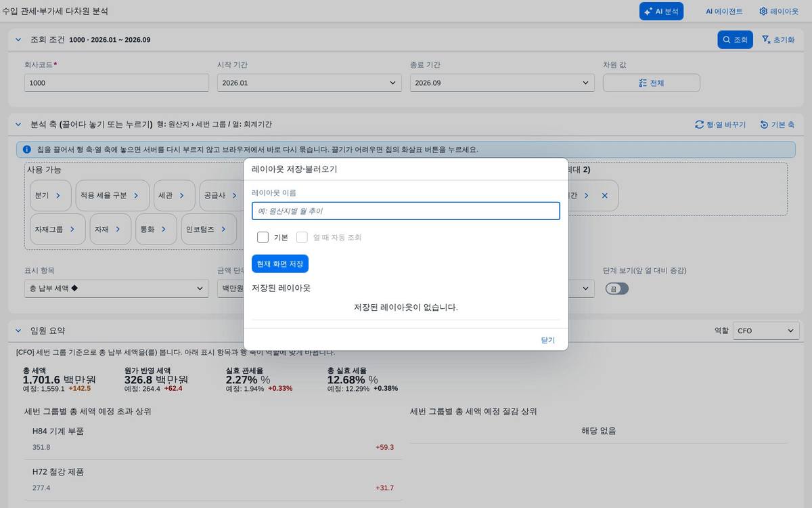Click the 차원 값 전체 button
Screen dimensions: 812x508
[x=651, y=83]
